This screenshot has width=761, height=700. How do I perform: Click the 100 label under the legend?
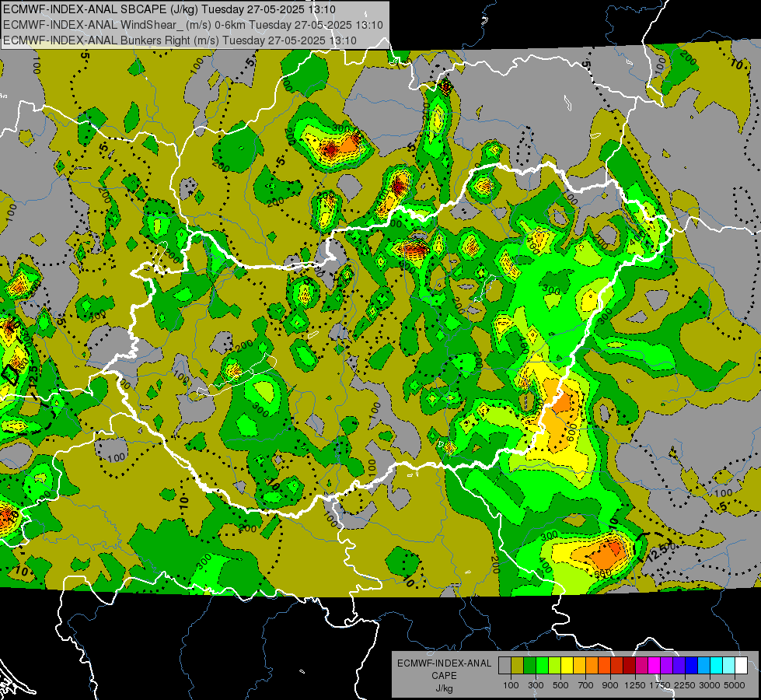click(x=511, y=685)
